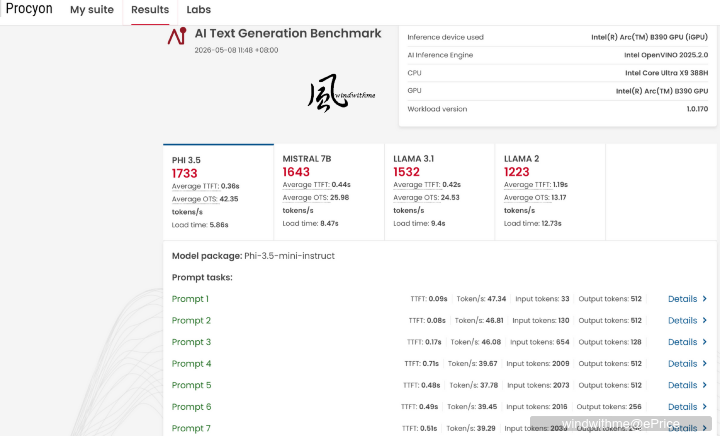Open the My suite tab
Image resolution: width=720 pixels, height=436 pixels.
pos(92,10)
